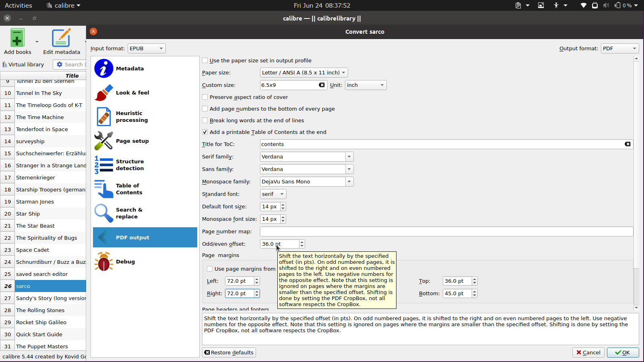This screenshot has height=362, width=644.
Task: Click the volume muted icon
Action: (x=606, y=5)
